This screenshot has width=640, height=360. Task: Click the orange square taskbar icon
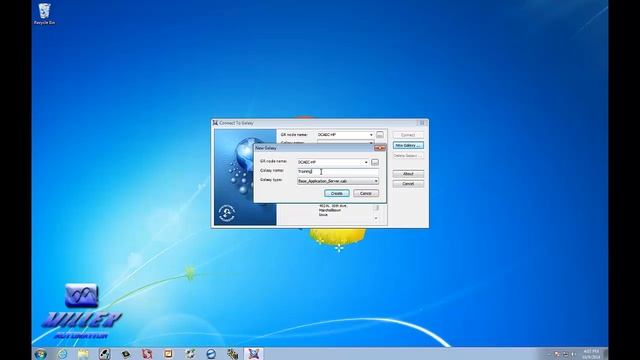click(x=168, y=354)
